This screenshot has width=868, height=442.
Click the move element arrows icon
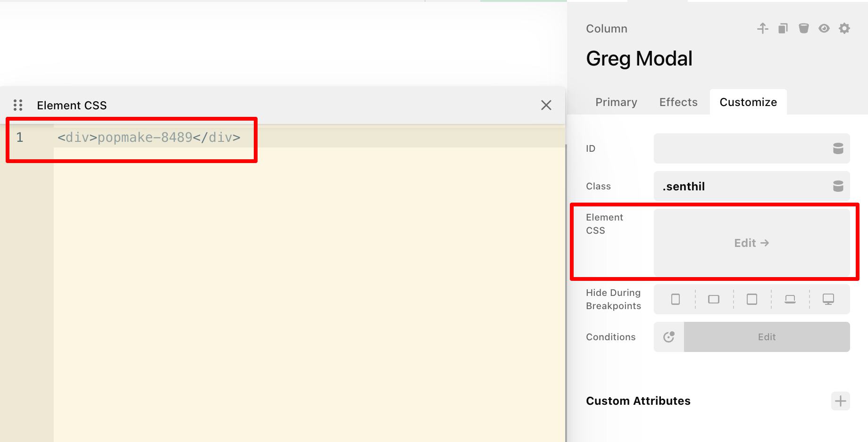[762, 28]
